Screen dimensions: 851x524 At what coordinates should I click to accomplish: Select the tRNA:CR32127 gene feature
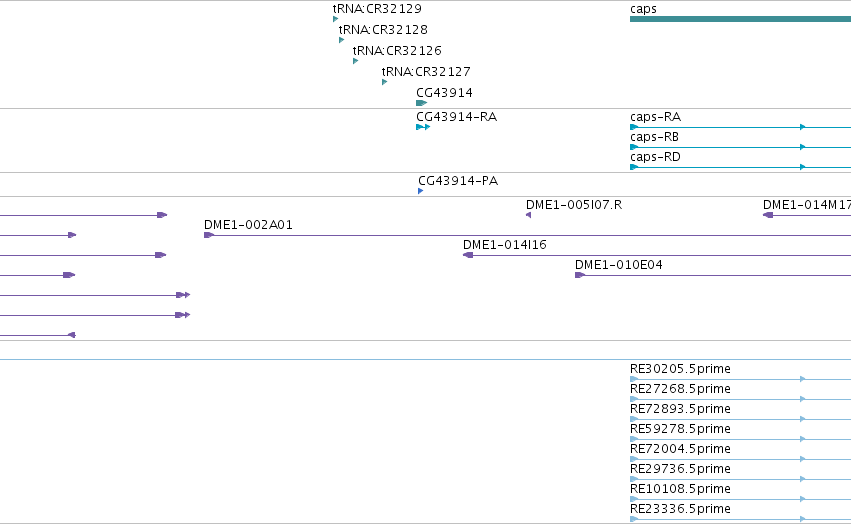(x=384, y=82)
